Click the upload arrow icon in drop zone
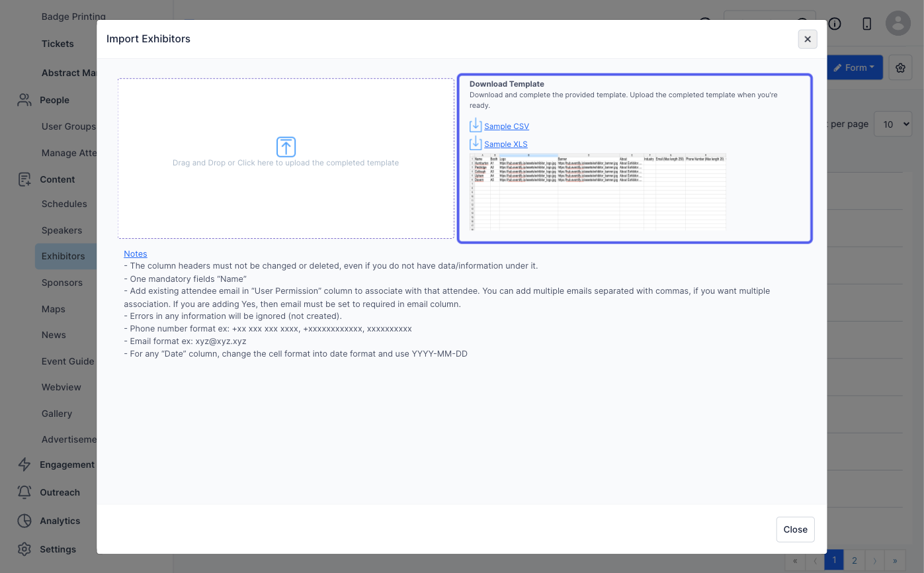This screenshot has width=924, height=573. 286,147
